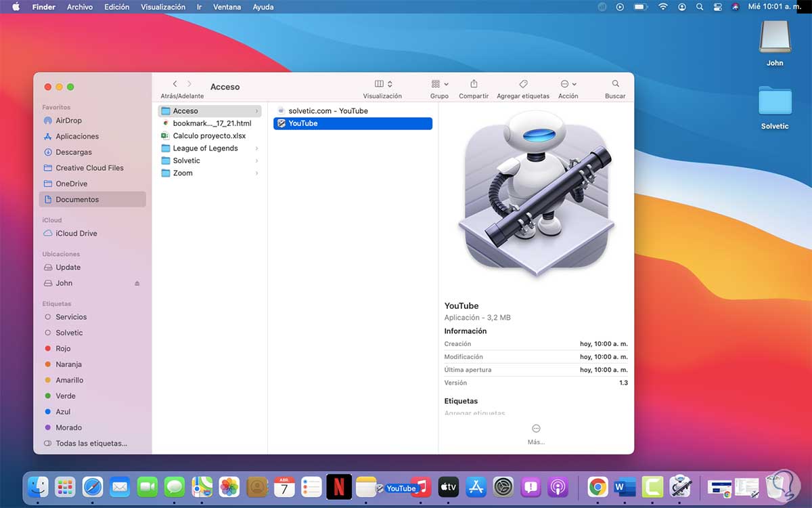Click the Share icon in Finder toolbar

[x=474, y=84]
